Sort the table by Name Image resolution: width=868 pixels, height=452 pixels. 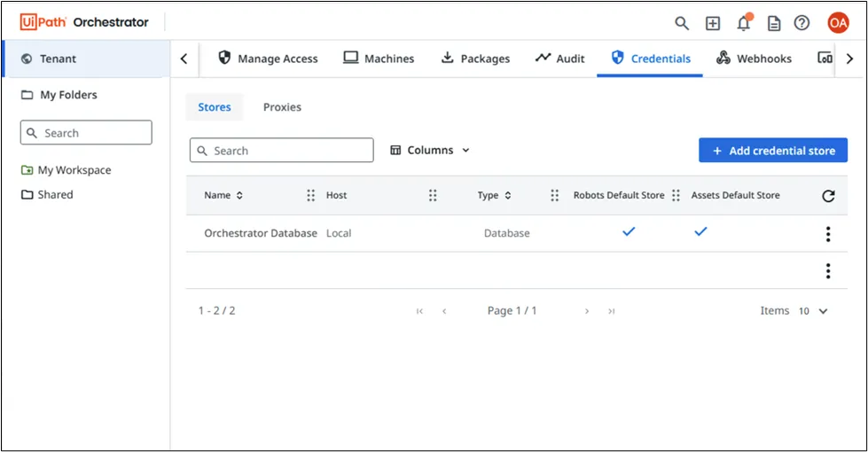coord(223,195)
